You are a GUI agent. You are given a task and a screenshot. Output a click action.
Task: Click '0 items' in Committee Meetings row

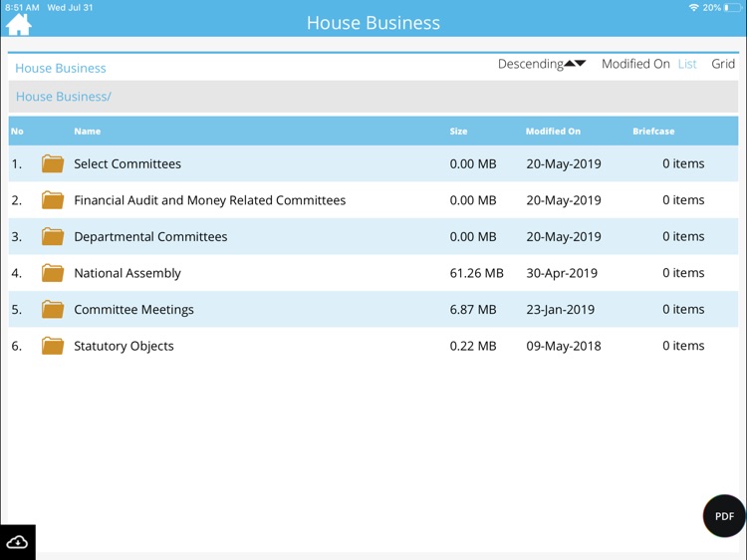click(x=683, y=309)
